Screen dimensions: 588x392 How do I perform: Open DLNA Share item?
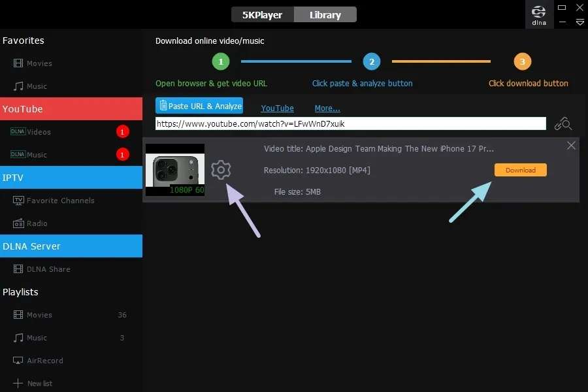pyautogui.click(x=48, y=269)
